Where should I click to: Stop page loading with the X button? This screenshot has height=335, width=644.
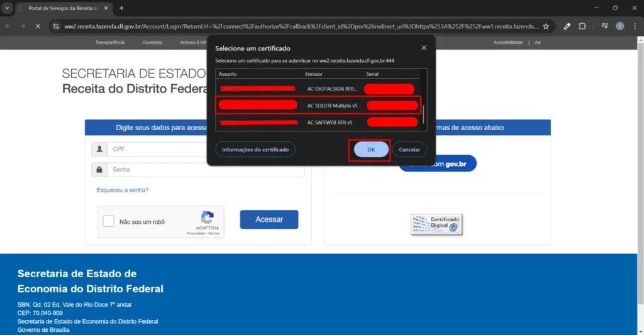(x=39, y=26)
